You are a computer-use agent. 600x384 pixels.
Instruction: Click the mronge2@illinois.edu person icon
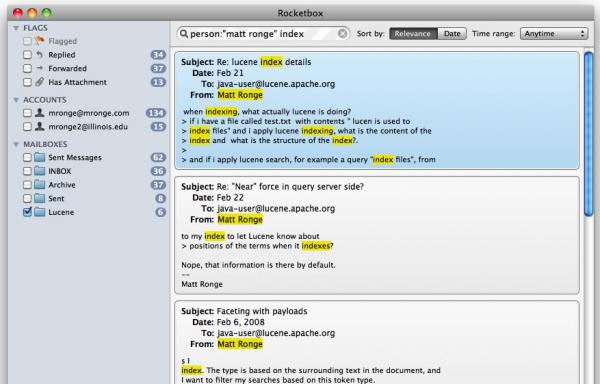[40, 126]
